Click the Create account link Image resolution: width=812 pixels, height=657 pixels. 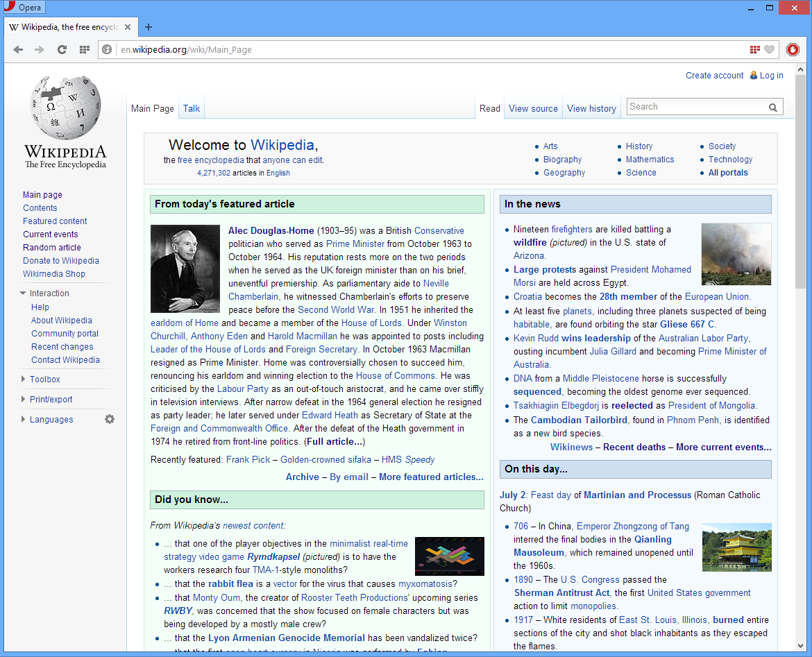pyautogui.click(x=714, y=75)
